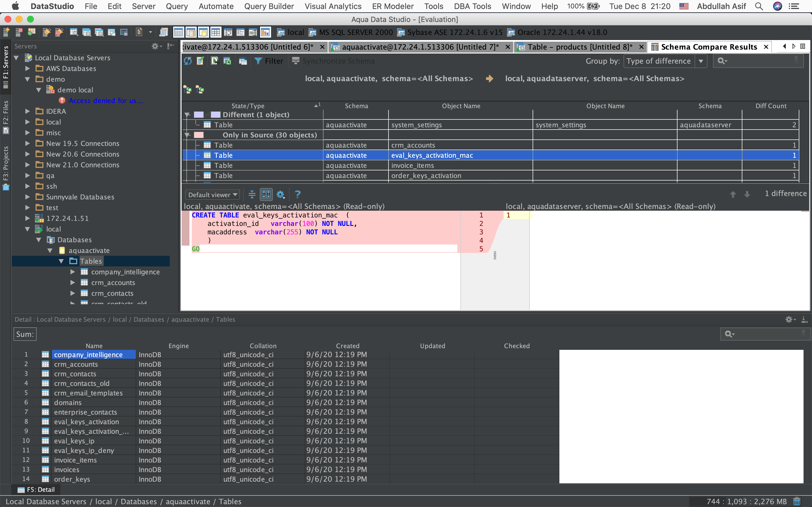The height and width of the screenshot is (507, 812).
Task: Click the State/Type column header to sort
Action: 248,106
